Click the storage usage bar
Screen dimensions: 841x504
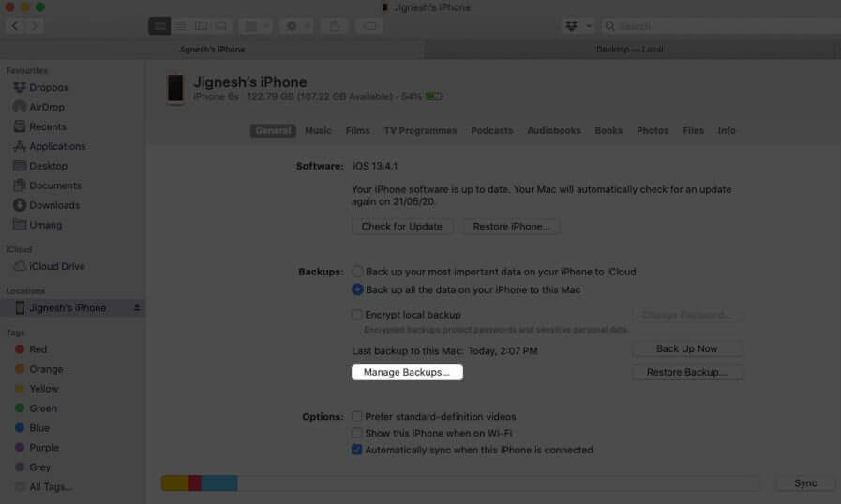pos(460,483)
